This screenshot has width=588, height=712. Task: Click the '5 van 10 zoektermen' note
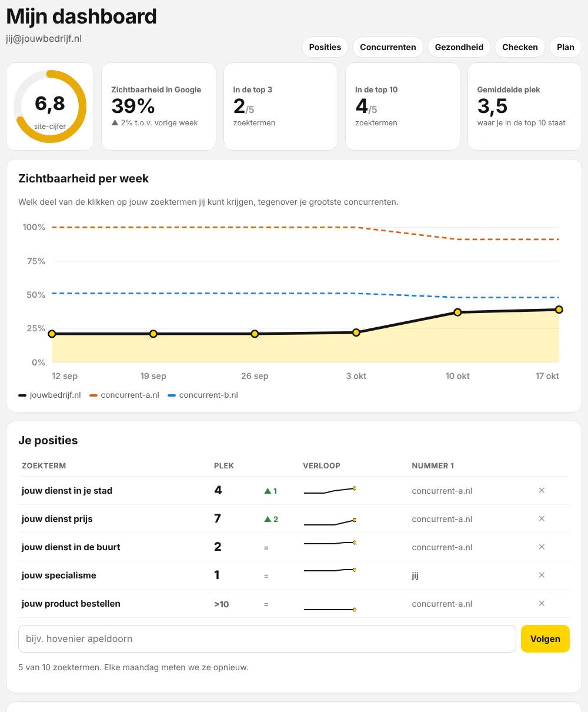tap(133, 668)
